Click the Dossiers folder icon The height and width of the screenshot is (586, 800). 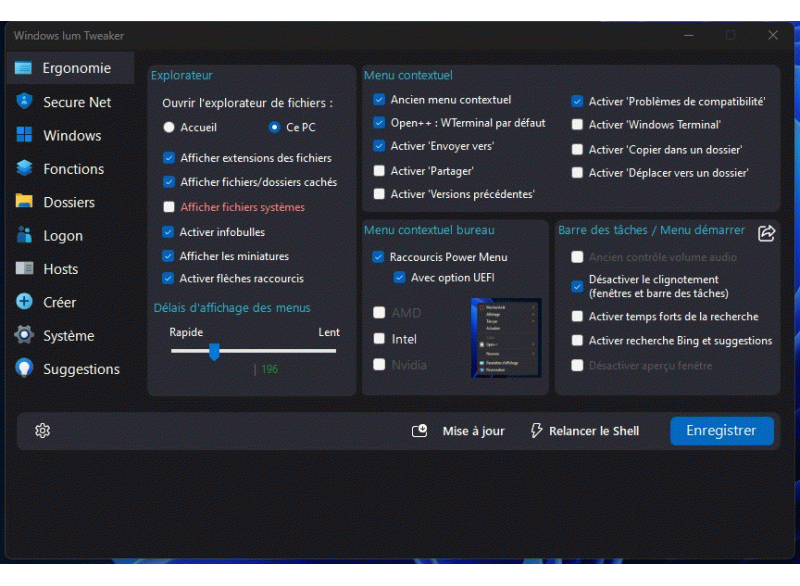(24, 201)
